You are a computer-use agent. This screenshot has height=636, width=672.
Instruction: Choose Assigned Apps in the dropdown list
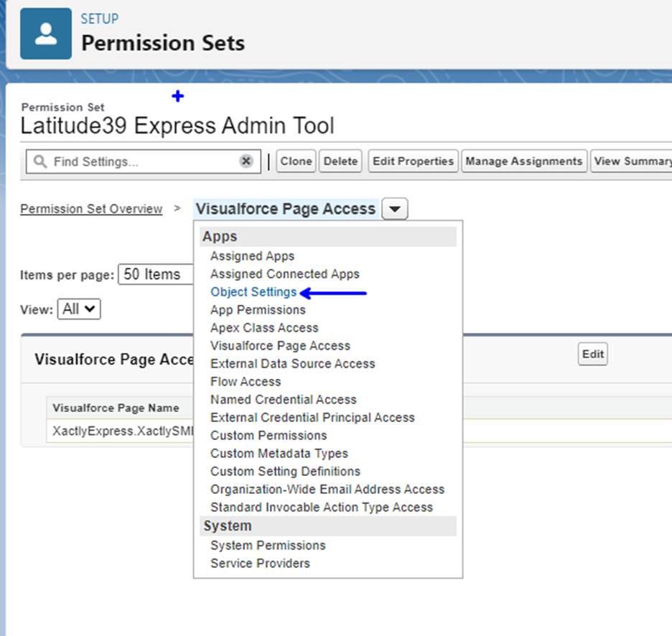coord(253,256)
